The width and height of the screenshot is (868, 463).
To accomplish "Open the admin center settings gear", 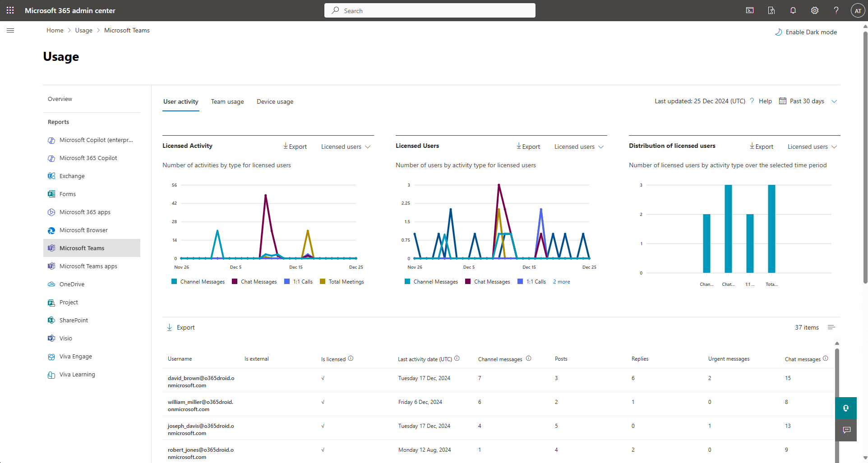I will click(x=814, y=10).
